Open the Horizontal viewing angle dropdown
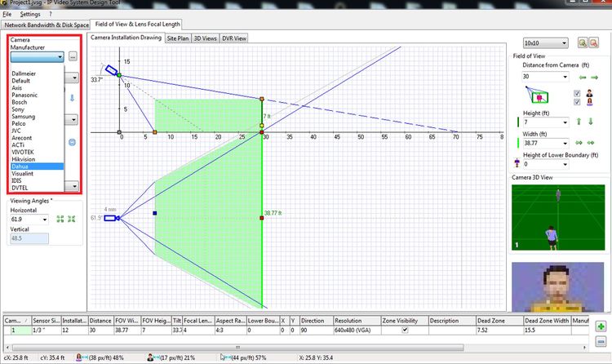The height and width of the screenshot is (364, 612). (x=45, y=219)
